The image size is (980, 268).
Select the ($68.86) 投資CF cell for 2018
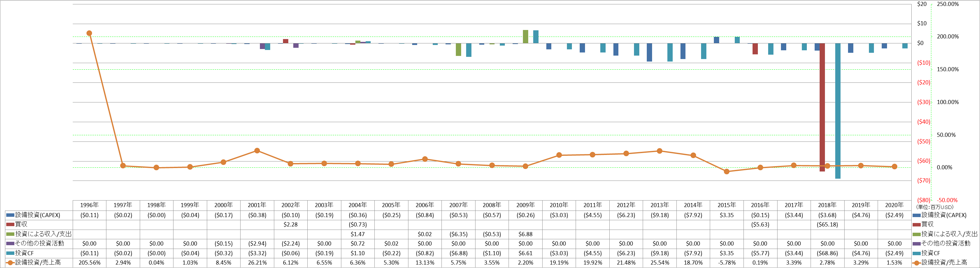point(827,253)
